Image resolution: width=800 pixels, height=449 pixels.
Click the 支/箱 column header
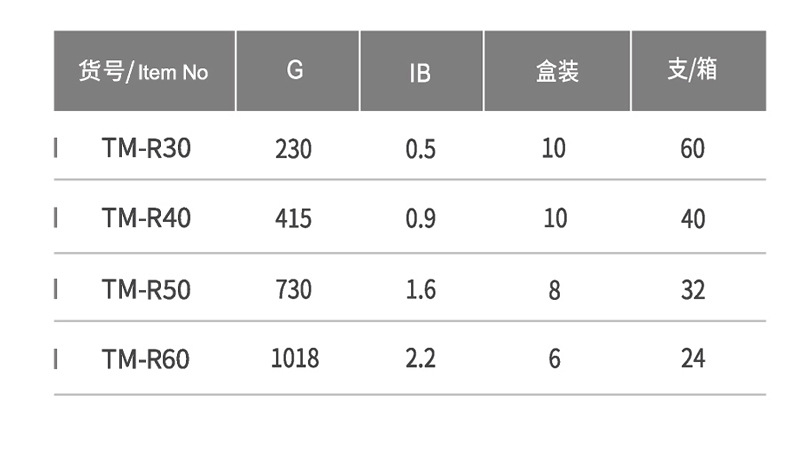click(x=692, y=72)
